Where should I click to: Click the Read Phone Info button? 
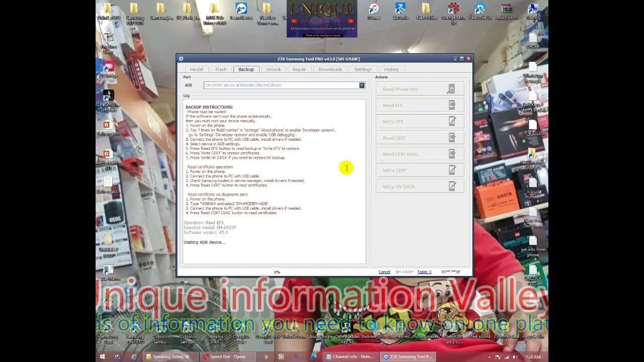420,89
